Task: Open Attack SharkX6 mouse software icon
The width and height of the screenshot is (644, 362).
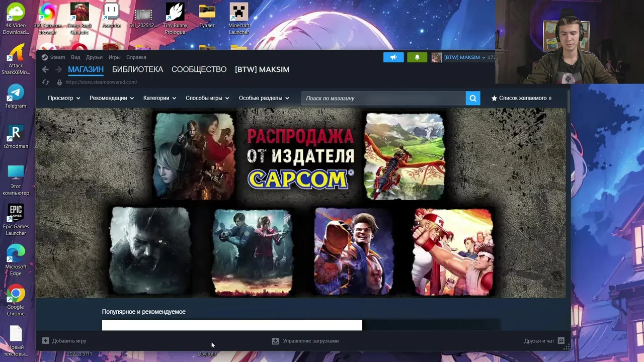Action: tap(16, 59)
